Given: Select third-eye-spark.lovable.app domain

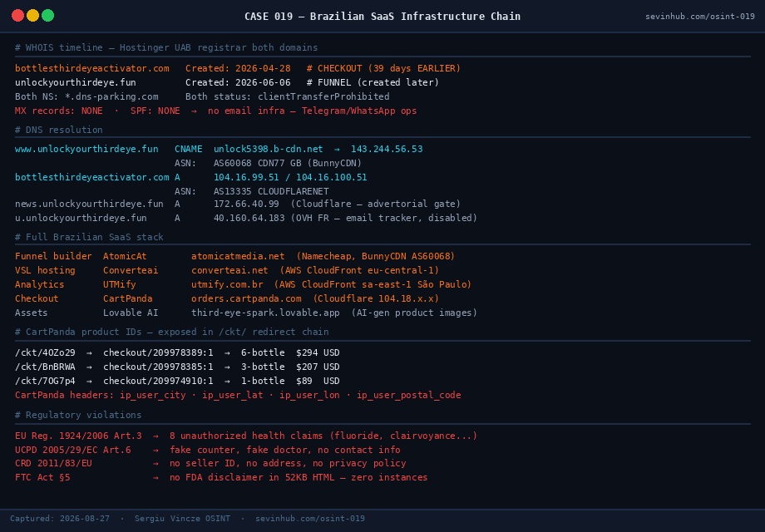Looking at the screenshot, I should click(265, 313).
